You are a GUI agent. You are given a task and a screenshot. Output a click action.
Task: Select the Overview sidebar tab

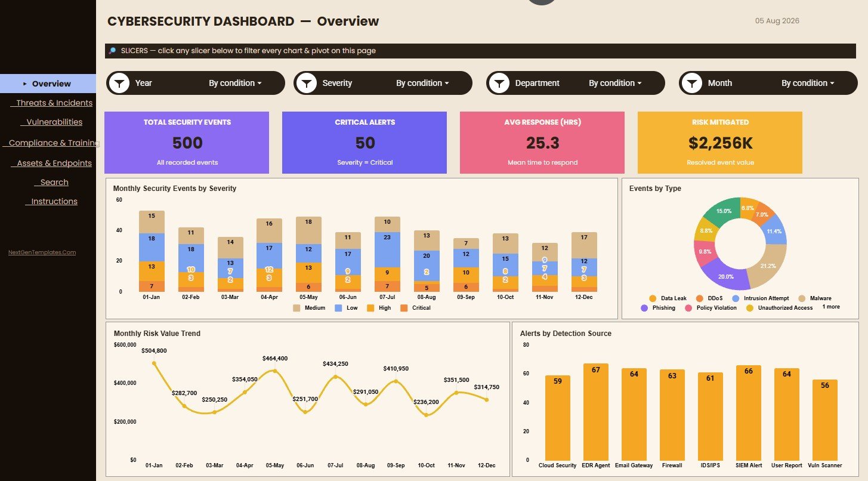[48, 84]
